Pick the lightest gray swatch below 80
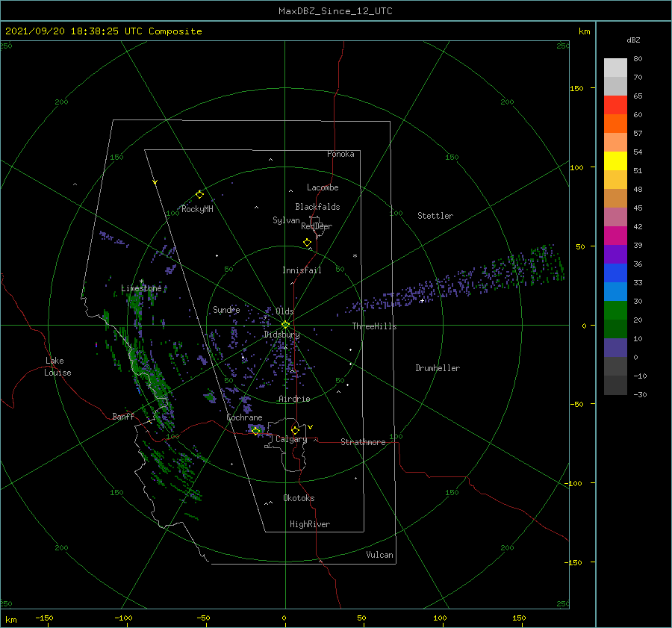Viewport: 672px width, 628px height. coord(615,68)
